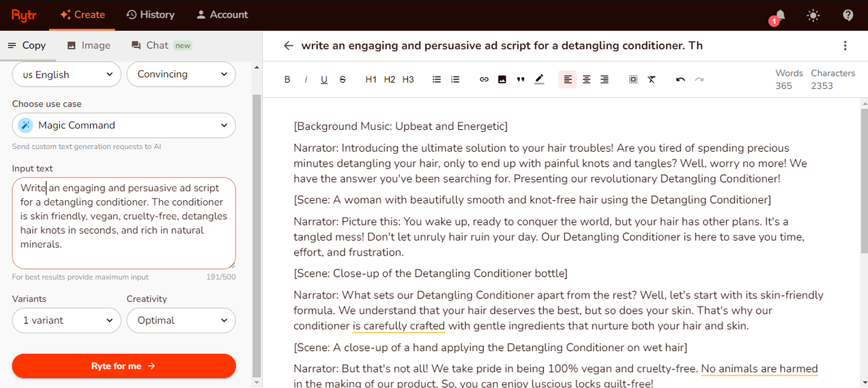
Task: Insert a numbered list
Action: [x=455, y=79]
